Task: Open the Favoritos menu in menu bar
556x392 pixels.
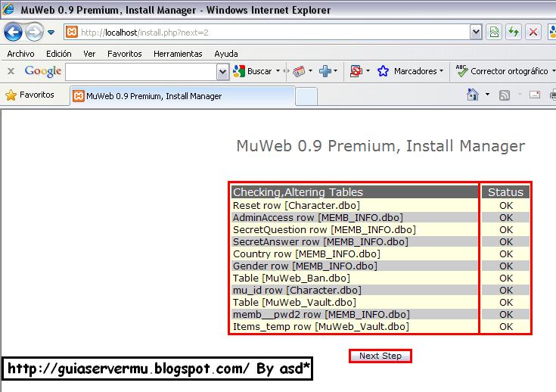Action: pyautogui.click(x=125, y=54)
